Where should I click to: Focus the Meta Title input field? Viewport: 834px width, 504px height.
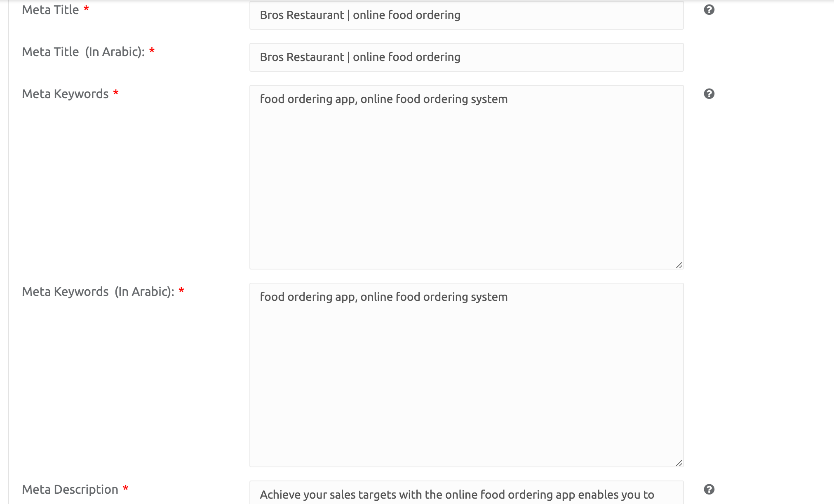coord(466,15)
